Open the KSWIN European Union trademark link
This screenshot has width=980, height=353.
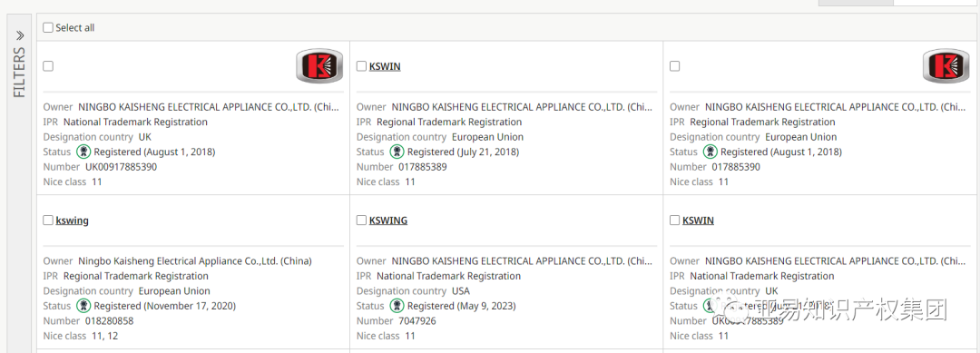pyautogui.click(x=385, y=66)
